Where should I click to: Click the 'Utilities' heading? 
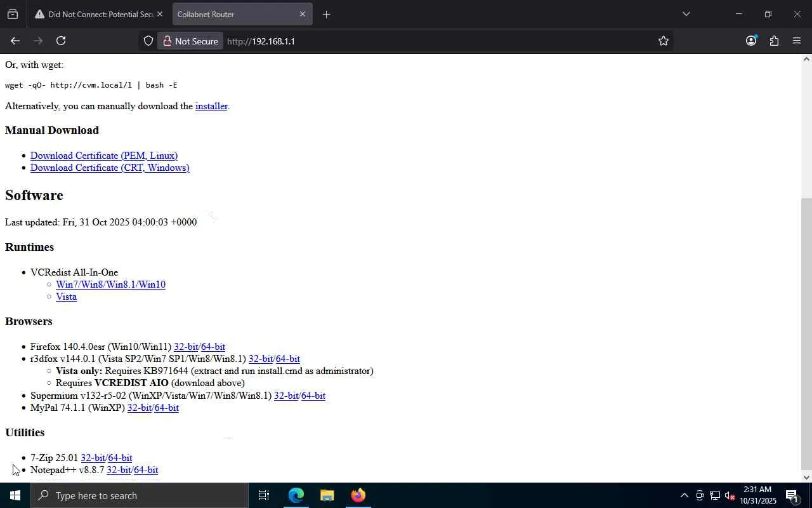click(x=25, y=432)
